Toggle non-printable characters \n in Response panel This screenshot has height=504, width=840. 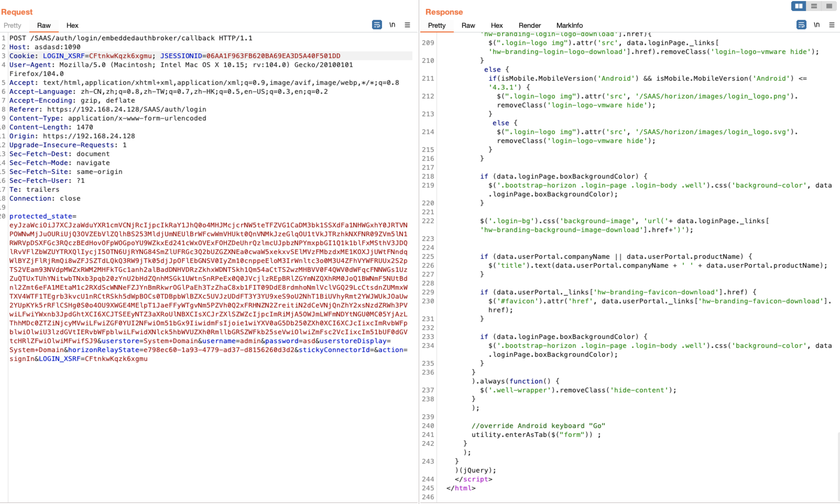tap(816, 25)
